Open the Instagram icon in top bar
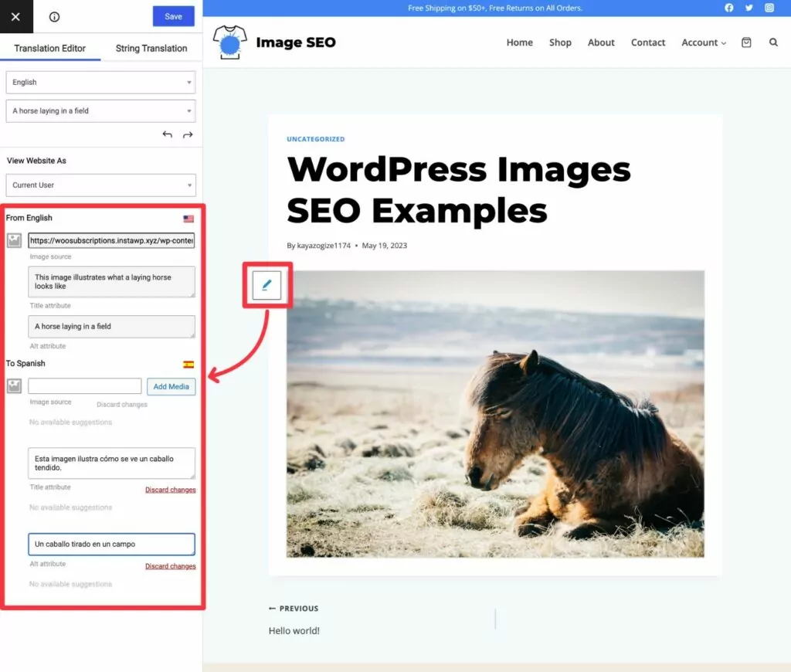 (769, 8)
